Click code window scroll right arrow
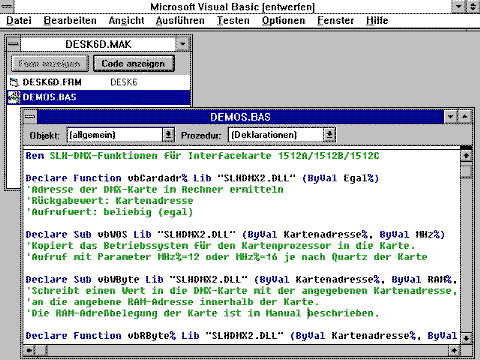Viewport: 480px width, 360px height. (454, 350)
